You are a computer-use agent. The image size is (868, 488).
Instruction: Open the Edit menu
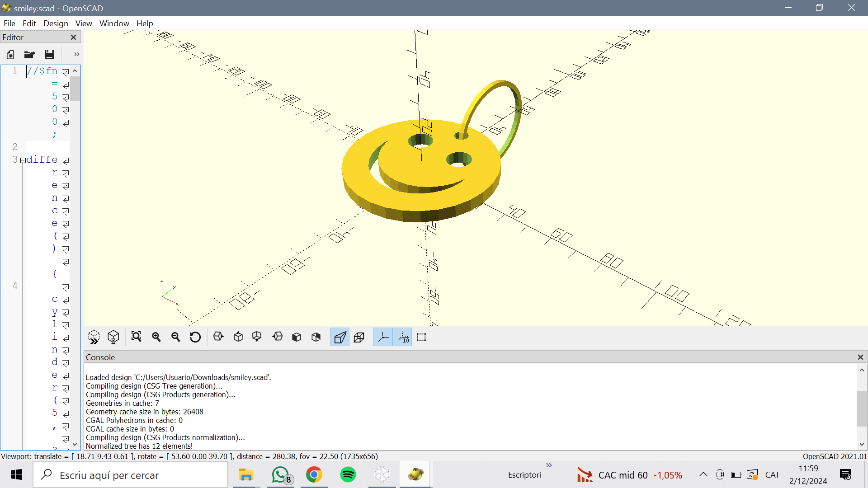pos(29,23)
